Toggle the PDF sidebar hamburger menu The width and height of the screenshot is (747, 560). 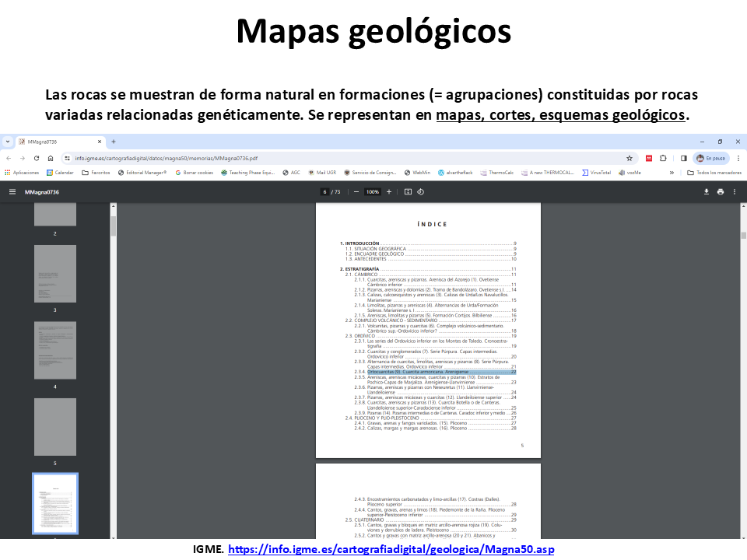[x=12, y=191]
